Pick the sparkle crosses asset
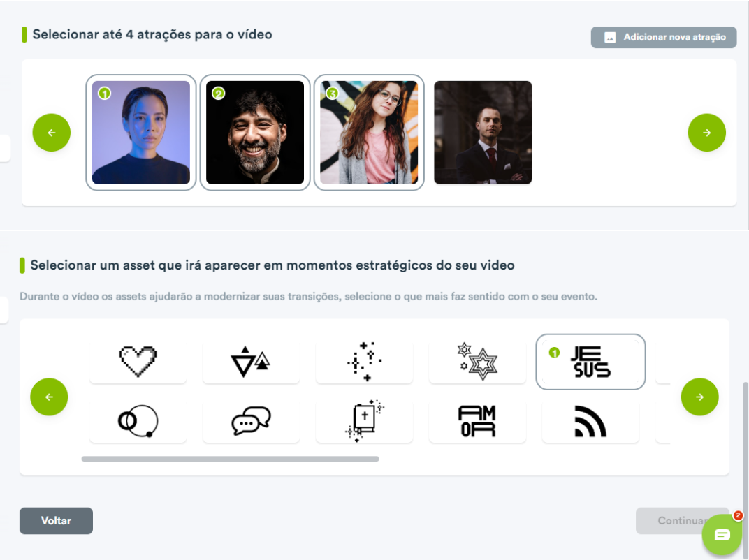The image size is (749, 560). 364,362
